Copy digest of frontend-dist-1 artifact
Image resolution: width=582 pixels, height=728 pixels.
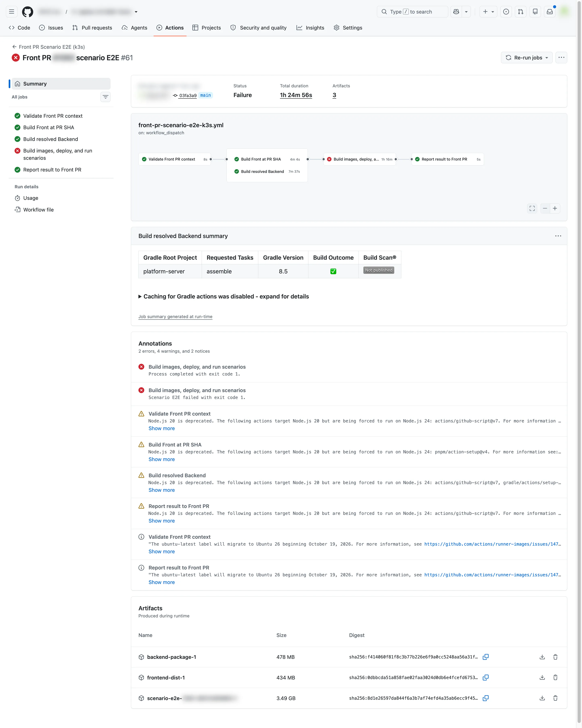486,677
